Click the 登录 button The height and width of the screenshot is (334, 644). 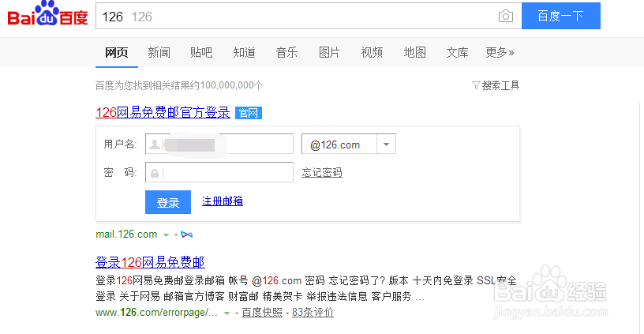[168, 202]
